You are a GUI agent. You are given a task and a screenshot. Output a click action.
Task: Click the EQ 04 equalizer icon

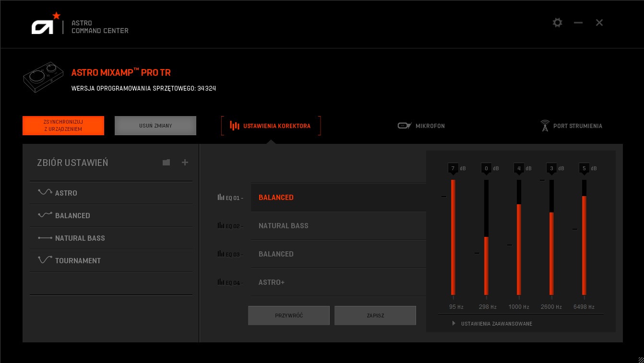point(221,282)
